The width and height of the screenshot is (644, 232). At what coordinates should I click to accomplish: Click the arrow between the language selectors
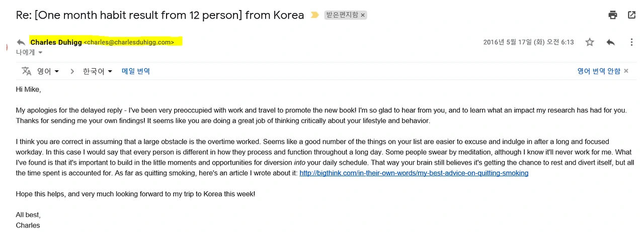72,71
